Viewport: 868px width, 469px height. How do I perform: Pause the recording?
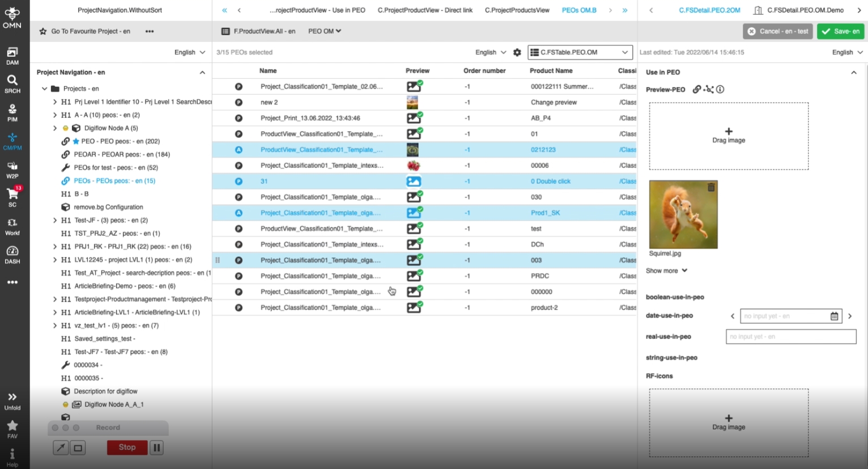pos(157,447)
